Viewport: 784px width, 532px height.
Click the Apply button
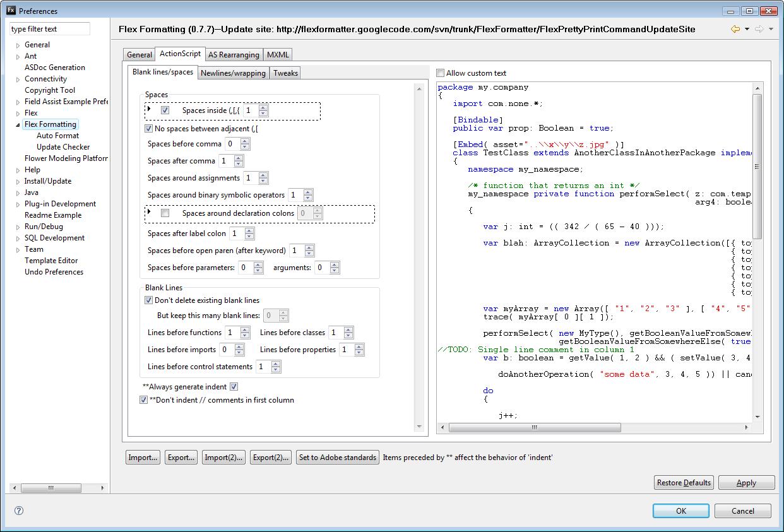(x=746, y=483)
